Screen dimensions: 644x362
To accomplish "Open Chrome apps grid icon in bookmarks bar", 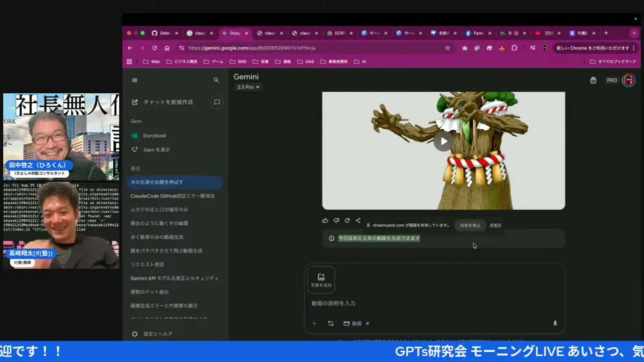I will 129,62.
